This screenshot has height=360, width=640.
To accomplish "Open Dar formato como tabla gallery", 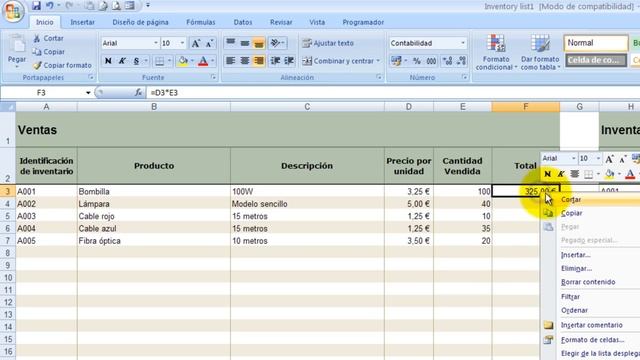I will coord(540,53).
